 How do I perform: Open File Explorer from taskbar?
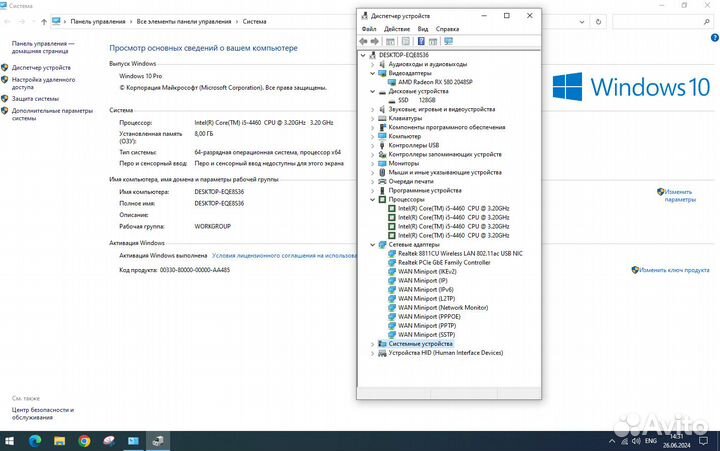(x=60, y=441)
